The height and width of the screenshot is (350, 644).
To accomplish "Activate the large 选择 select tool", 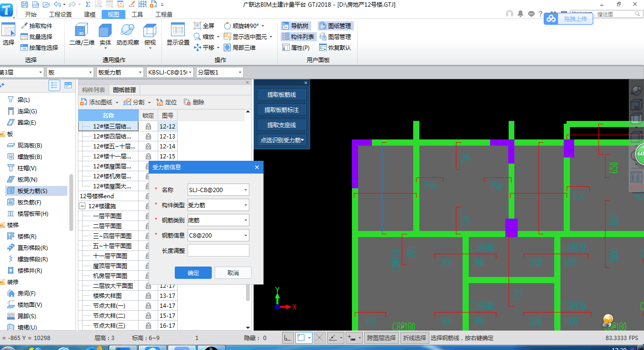I will click(x=9, y=34).
